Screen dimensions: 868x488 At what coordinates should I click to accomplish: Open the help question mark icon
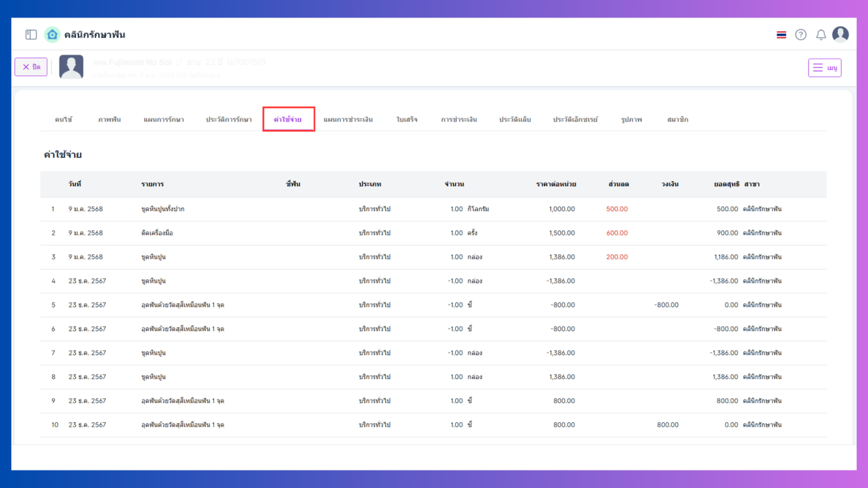point(801,35)
